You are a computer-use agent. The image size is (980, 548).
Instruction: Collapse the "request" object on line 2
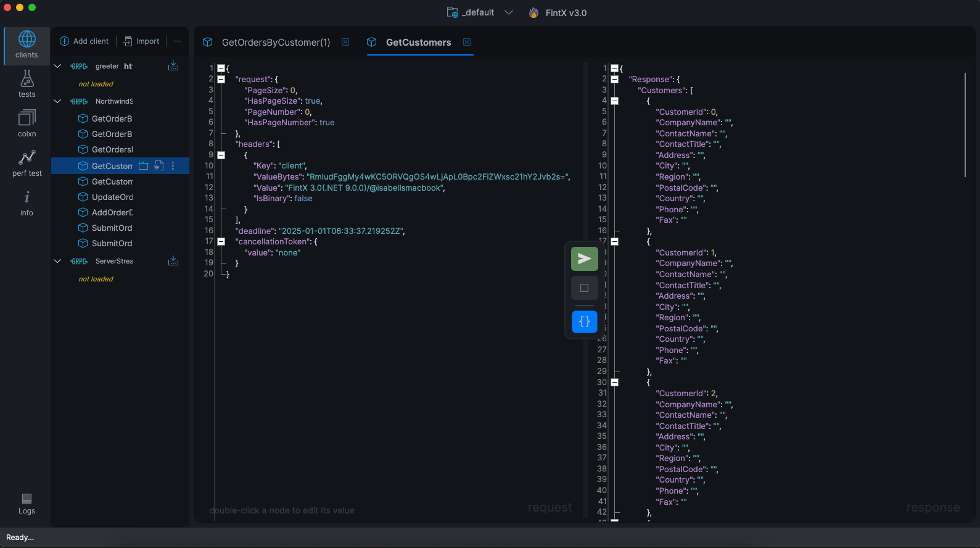point(221,79)
